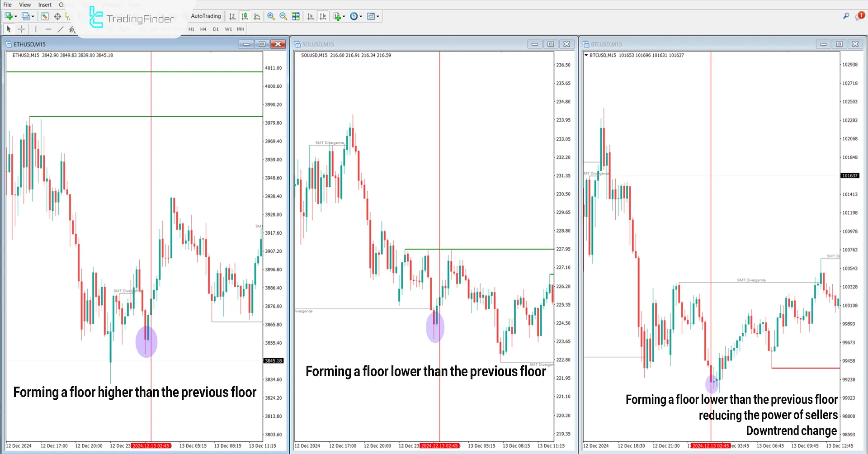The width and height of the screenshot is (868, 454).
Task: Switch chart to line chart mode
Action: coord(257,16)
